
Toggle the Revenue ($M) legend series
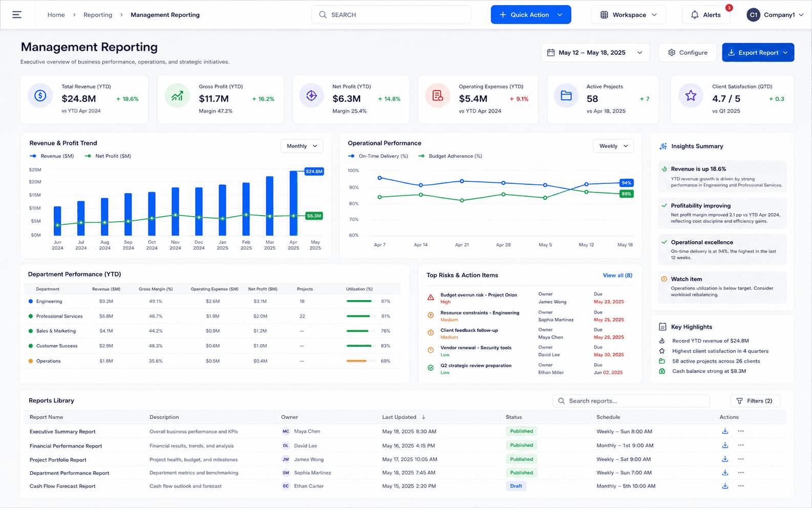click(52, 156)
